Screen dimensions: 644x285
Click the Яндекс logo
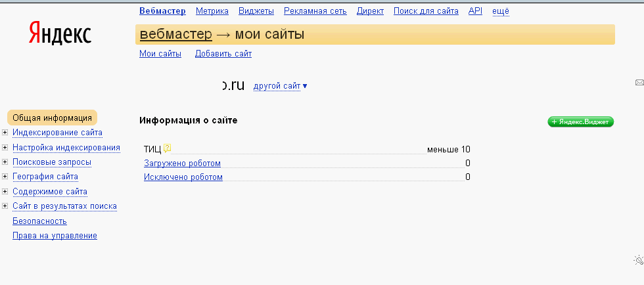point(60,33)
